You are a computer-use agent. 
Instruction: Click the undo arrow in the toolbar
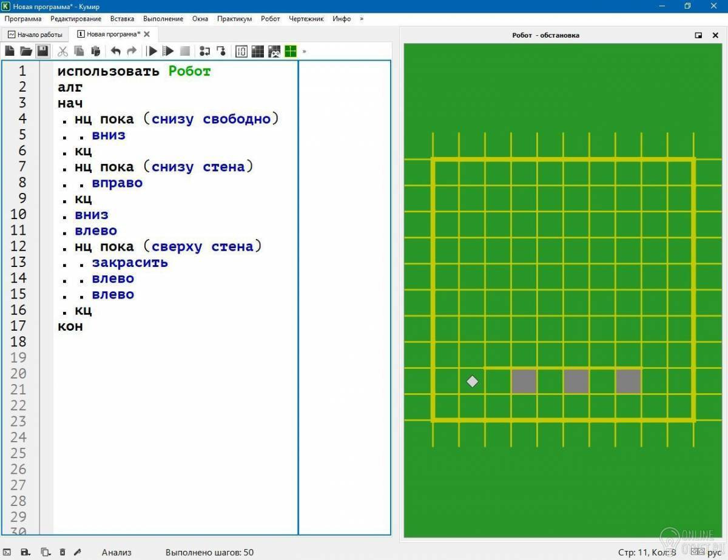coord(115,52)
